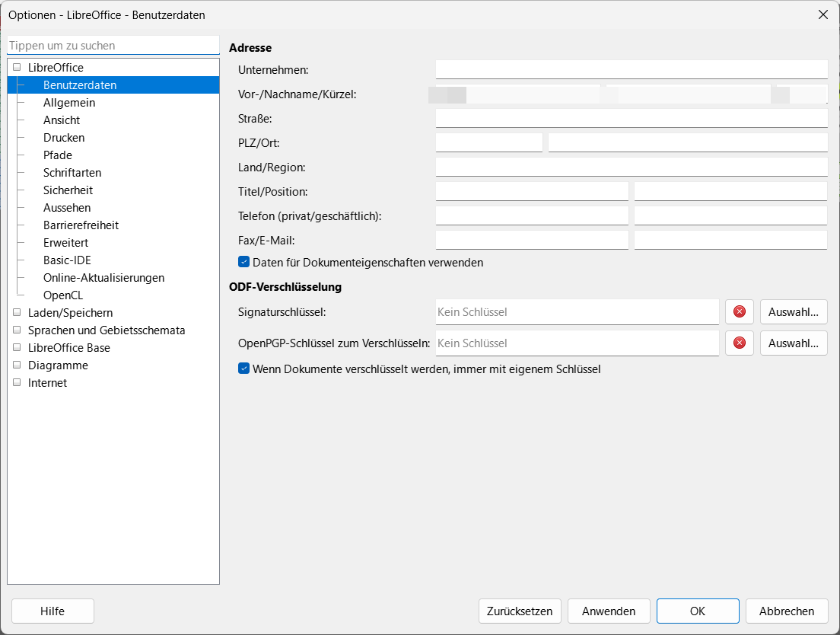Collapse the LibreOffice tree node
The width and height of the screenshot is (840, 635).
point(17,68)
